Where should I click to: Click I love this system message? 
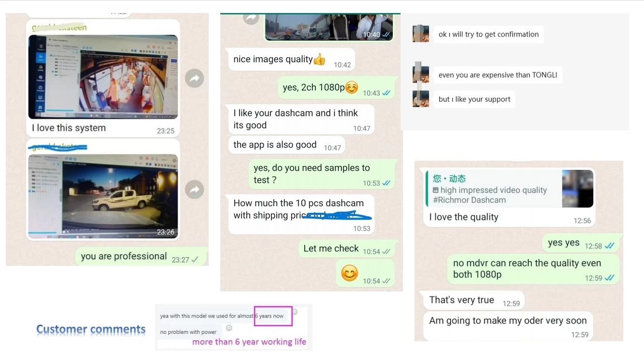pos(69,128)
